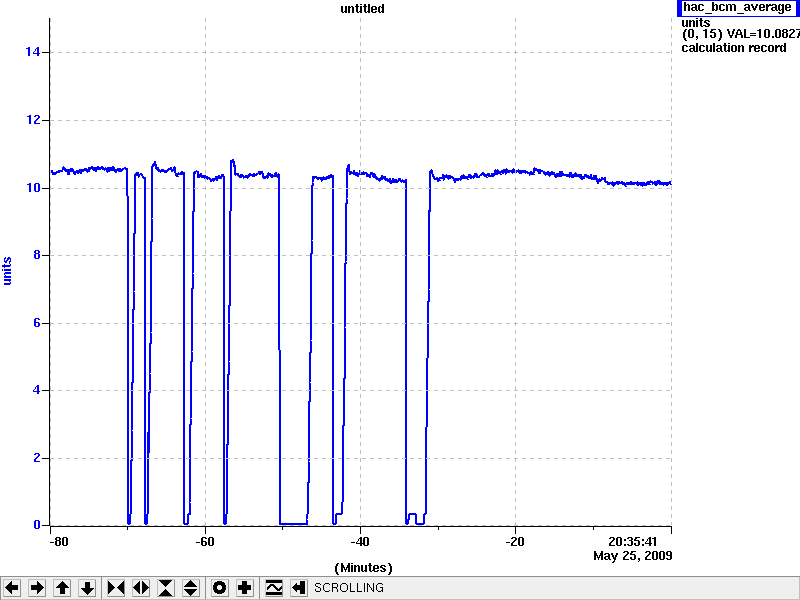Image resolution: width=800 pixels, height=600 pixels.
Task: Click the '(Minutes)' x-axis label
Action: [x=363, y=568]
